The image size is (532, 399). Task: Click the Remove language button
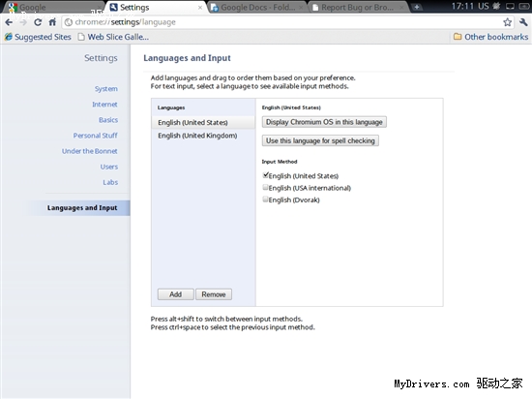214,294
